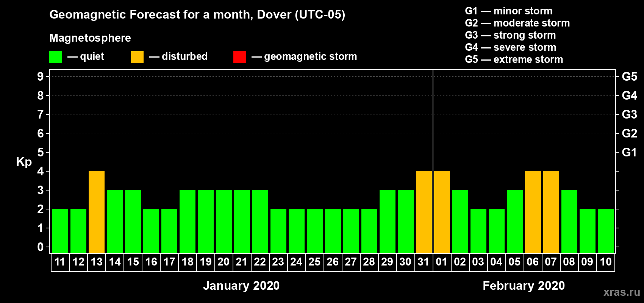This screenshot has height=303, width=644.
Task: Click the green quiet legend swatch
Action: [x=55, y=57]
